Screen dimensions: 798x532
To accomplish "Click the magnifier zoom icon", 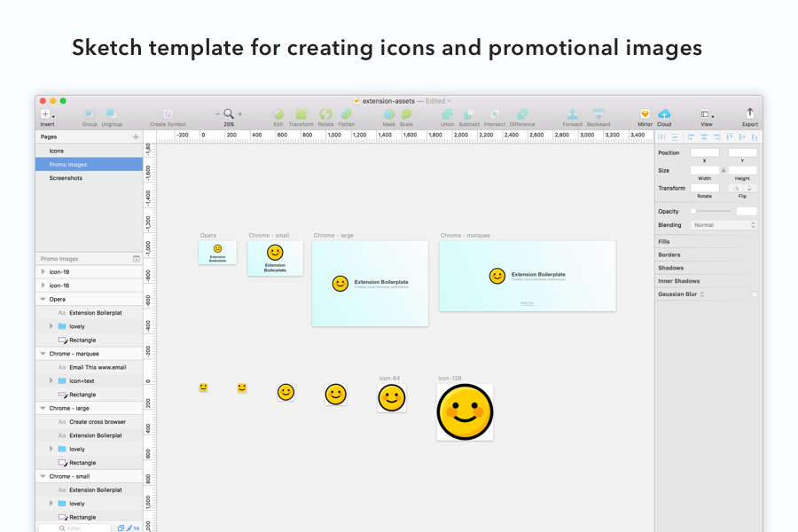I will click(229, 114).
